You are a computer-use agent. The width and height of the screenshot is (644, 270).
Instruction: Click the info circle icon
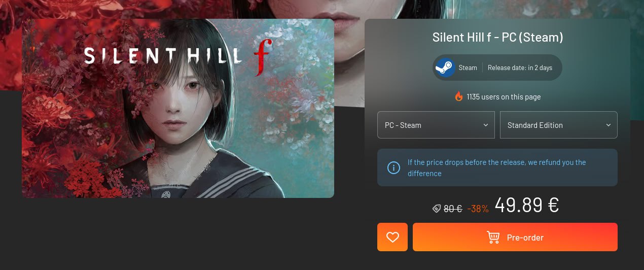393,167
